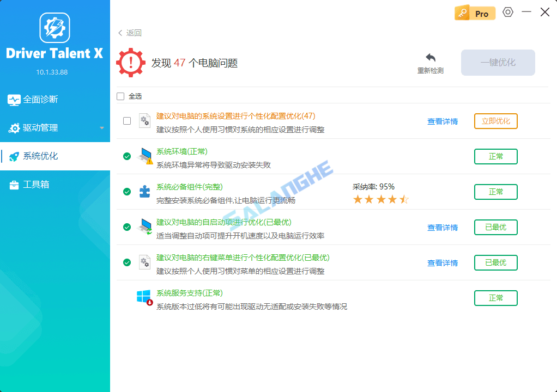Check the 全选 select-all checkbox
The width and height of the screenshot is (557, 392).
[120, 96]
